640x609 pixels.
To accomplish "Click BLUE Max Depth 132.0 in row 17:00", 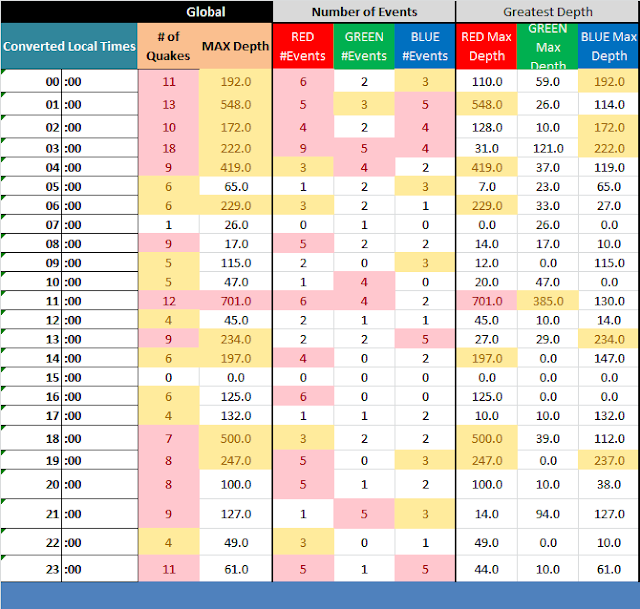I will tap(609, 416).
